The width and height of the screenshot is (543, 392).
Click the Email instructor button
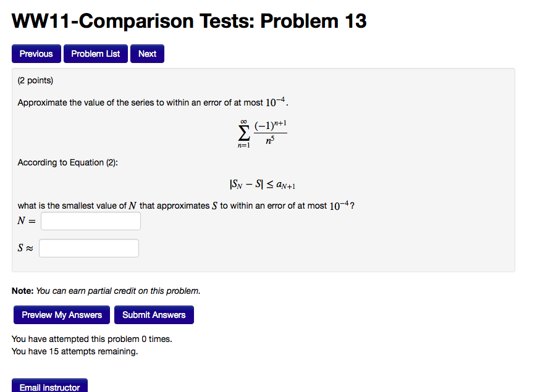(x=49, y=386)
